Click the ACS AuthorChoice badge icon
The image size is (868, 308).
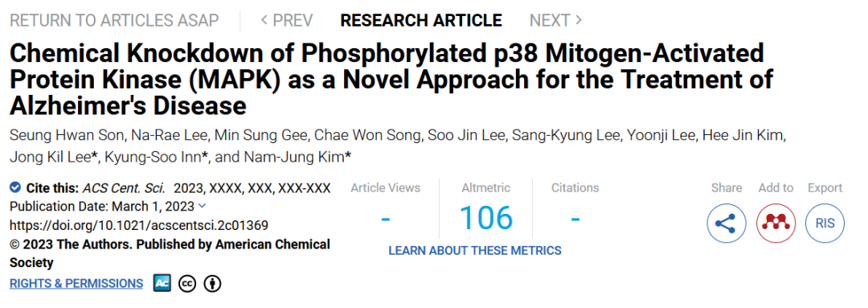162,283
